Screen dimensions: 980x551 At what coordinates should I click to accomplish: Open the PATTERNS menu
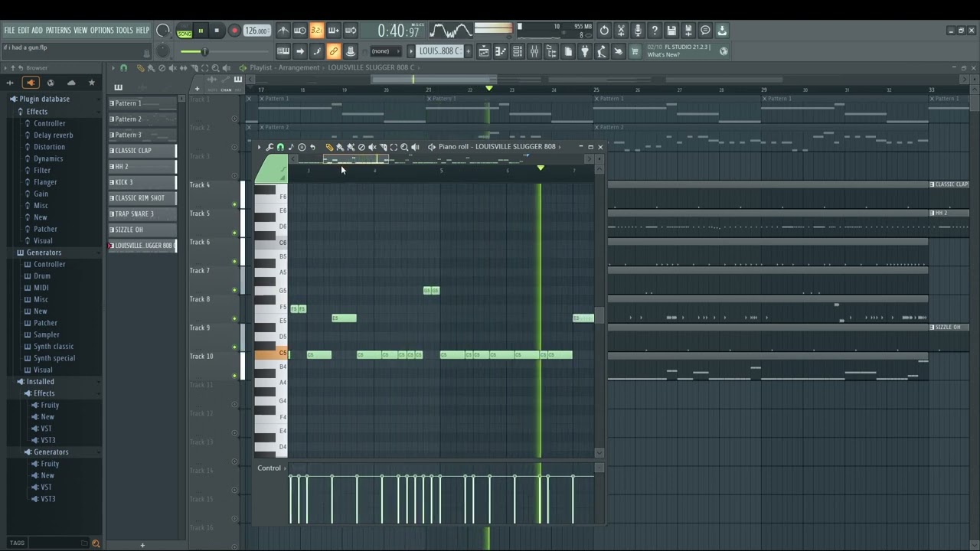click(x=58, y=31)
